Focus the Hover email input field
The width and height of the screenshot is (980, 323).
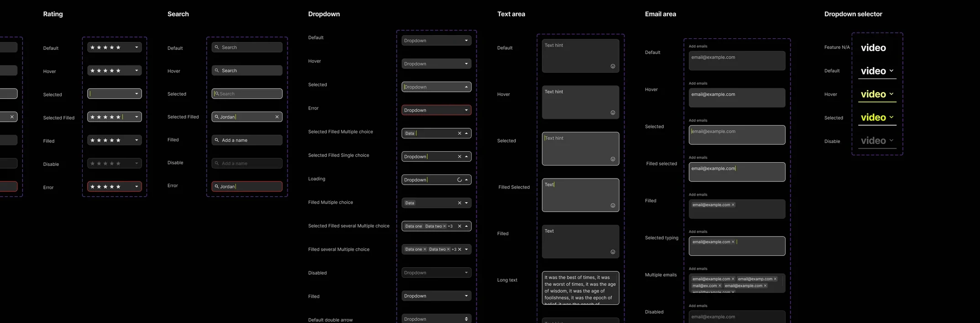[x=737, y=98]
